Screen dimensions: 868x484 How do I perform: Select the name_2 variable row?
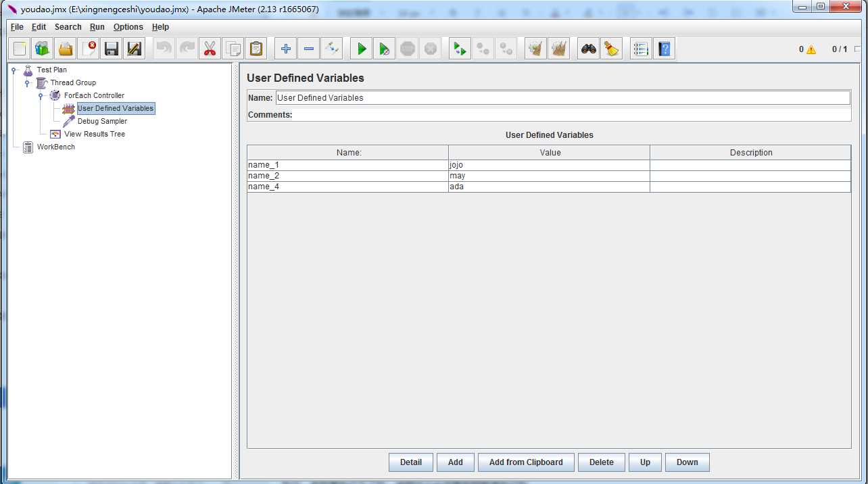[x=347, y=176]
